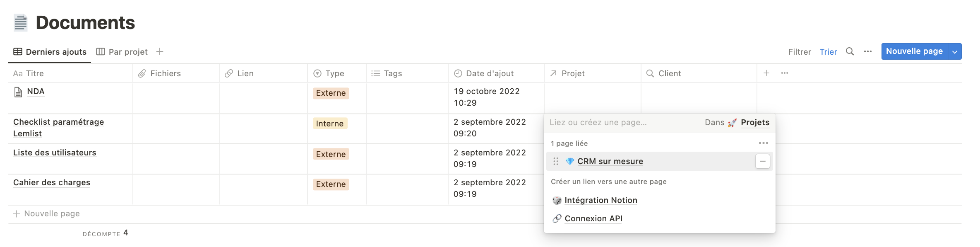
Task: Open the view options three-dot menu
Action: (x=868, y=51)
